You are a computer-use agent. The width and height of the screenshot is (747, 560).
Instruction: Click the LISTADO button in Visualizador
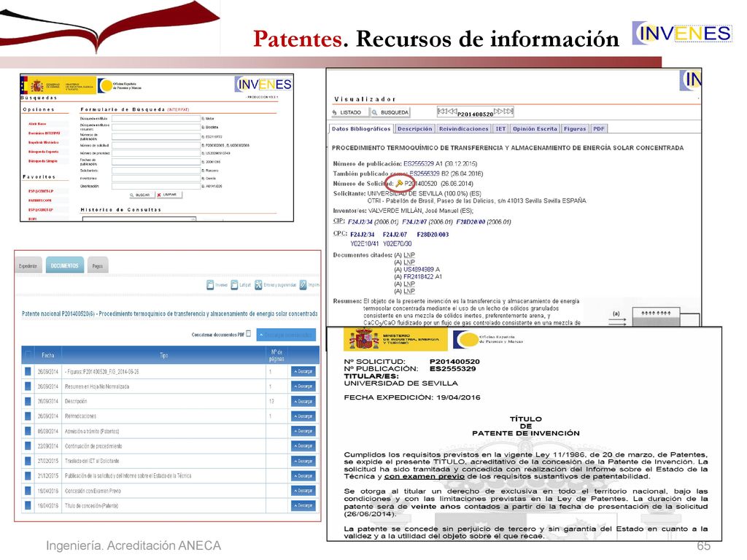tap(349, 112)
